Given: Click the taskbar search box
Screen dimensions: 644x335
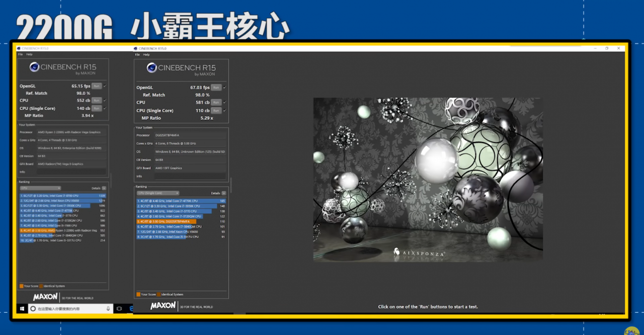Looking at the screenshot, I should (70, 308).
